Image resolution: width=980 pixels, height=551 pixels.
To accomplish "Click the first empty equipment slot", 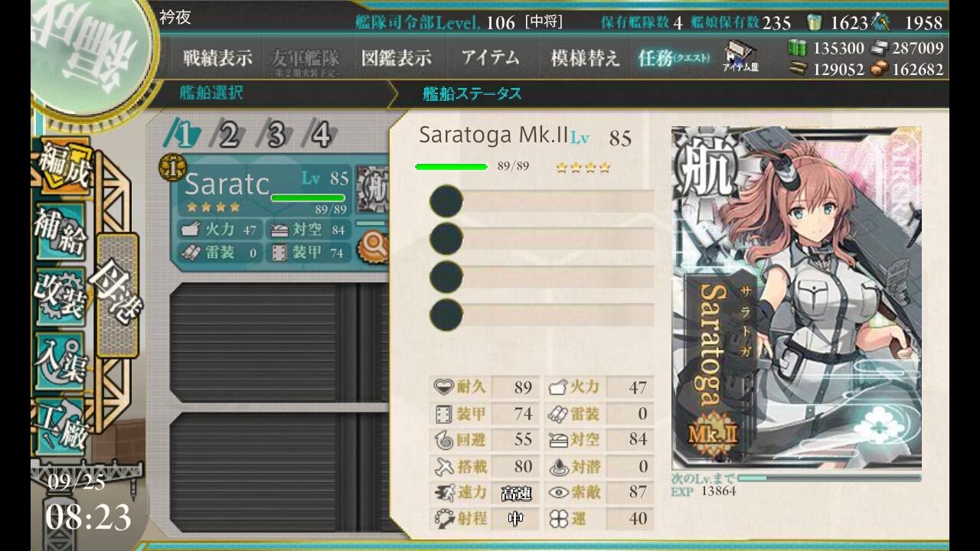I will pyautogui.click(x=542, y=201).
